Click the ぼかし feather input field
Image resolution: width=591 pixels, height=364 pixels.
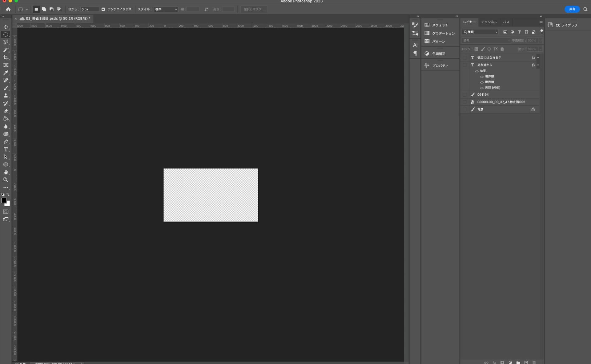point(89,9)
